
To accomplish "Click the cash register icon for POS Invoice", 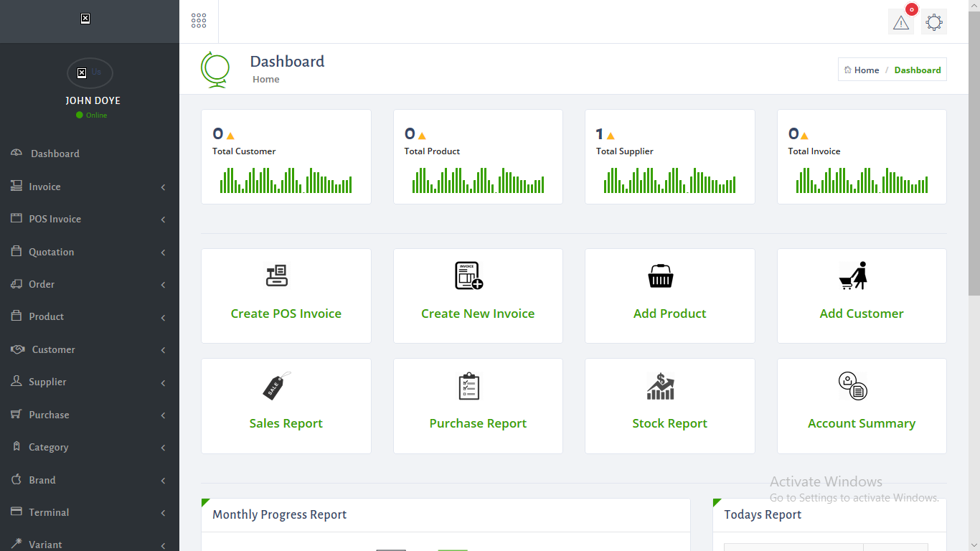I will pos(277,276).
